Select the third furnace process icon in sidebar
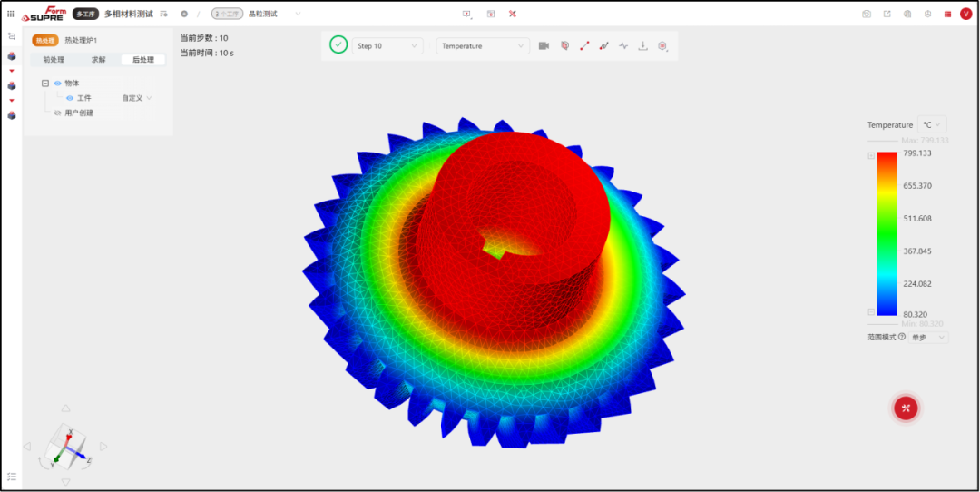980x492 pixels. (x=11, y=115)
